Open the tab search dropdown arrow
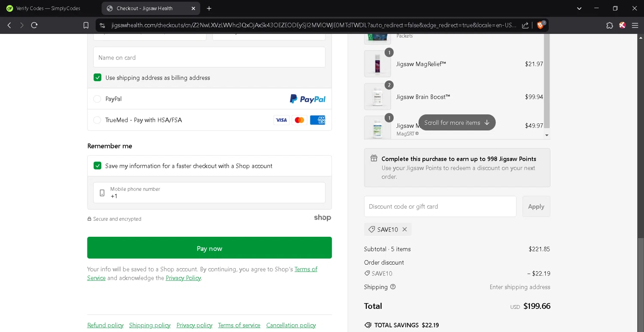Viewport: 644px width, 332px height. pyautogui.click(x=579, y=8)
